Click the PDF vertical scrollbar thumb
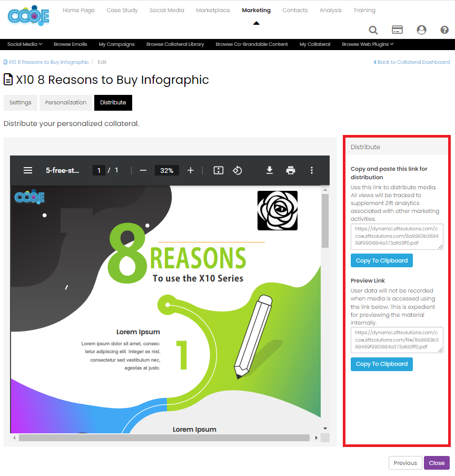The image size is (455, 476). click(325, 221)
